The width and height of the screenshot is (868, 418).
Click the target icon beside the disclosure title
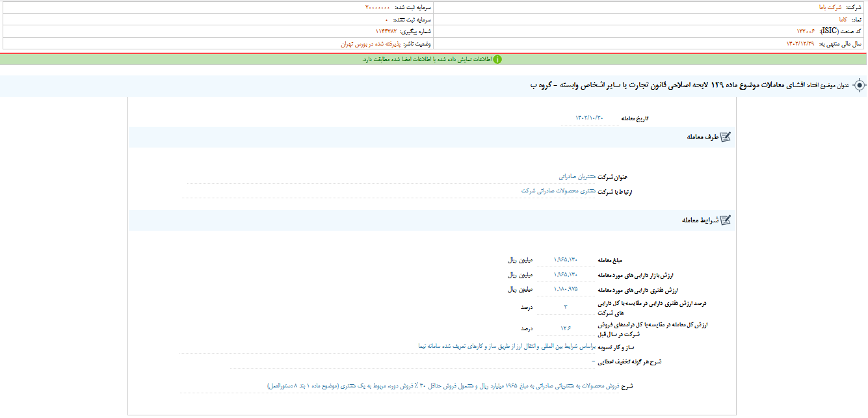click(860, 85)
